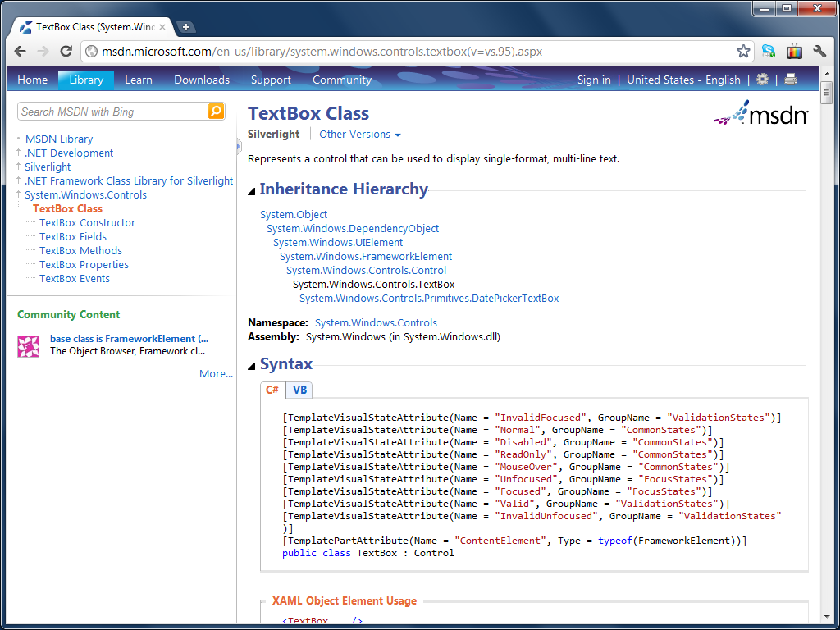Open the Other Versions dropdown
The width and height of the screenshot is (840, 630).
[359, 135]
